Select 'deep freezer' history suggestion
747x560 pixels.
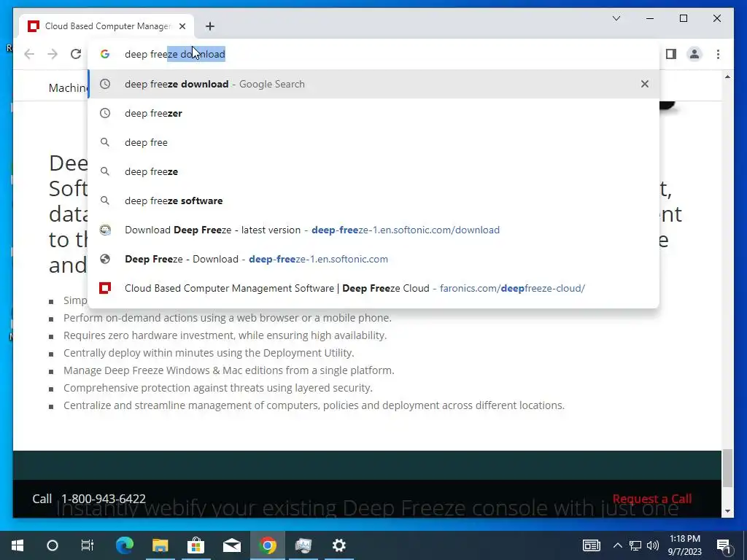point(374,113)
